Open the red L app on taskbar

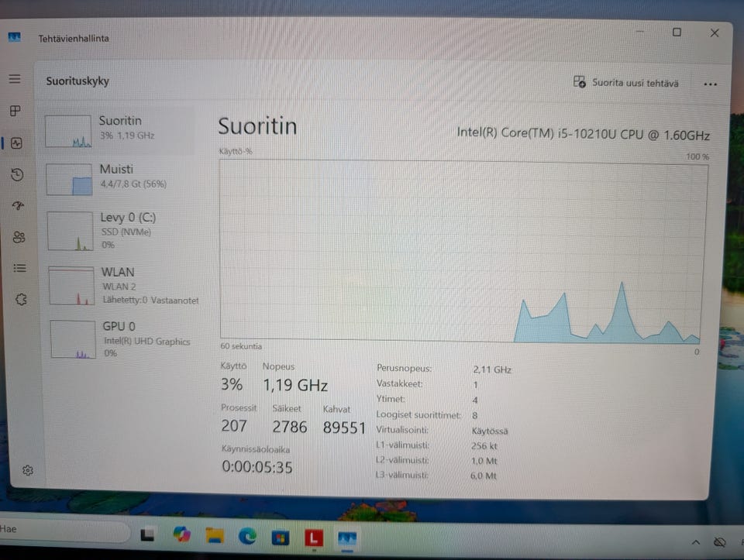[314, 538]
